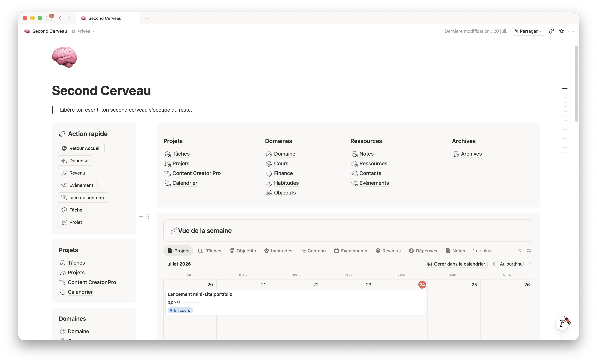Open the Partager share dropdown
This screenshot has width=597, height=364.
coord(528,31)
